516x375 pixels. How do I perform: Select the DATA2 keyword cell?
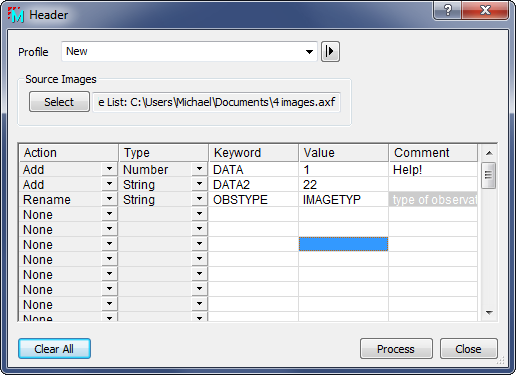tap(253, 184)
